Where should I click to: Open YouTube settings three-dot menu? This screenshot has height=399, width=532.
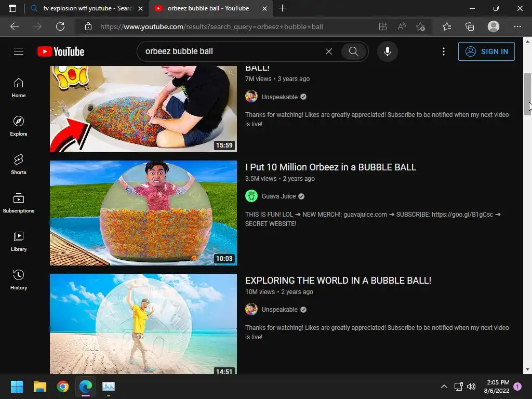click(444, 51)
